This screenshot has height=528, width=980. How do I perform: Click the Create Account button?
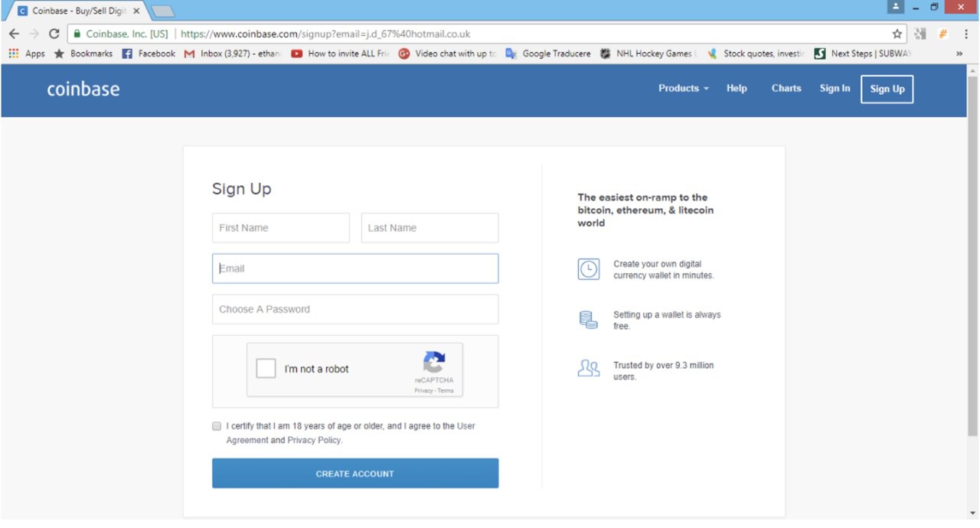(355, 473)
